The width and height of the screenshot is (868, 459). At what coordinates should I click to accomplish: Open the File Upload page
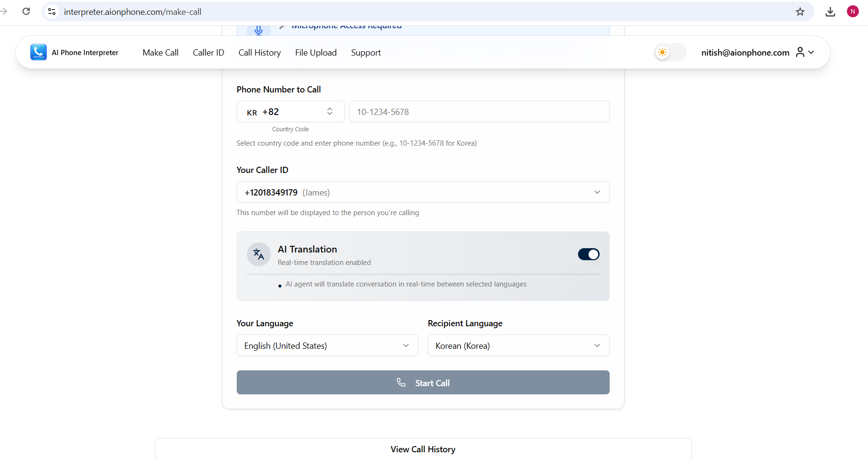(316, 52)
